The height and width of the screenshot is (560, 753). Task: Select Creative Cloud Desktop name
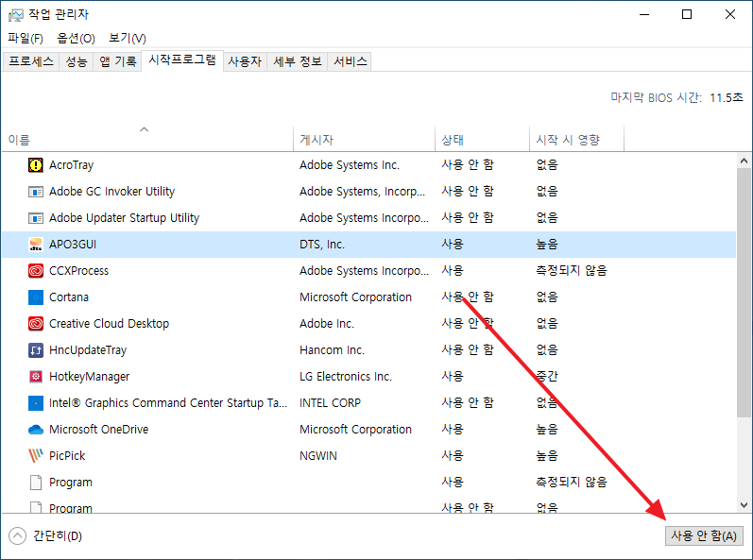109,323
